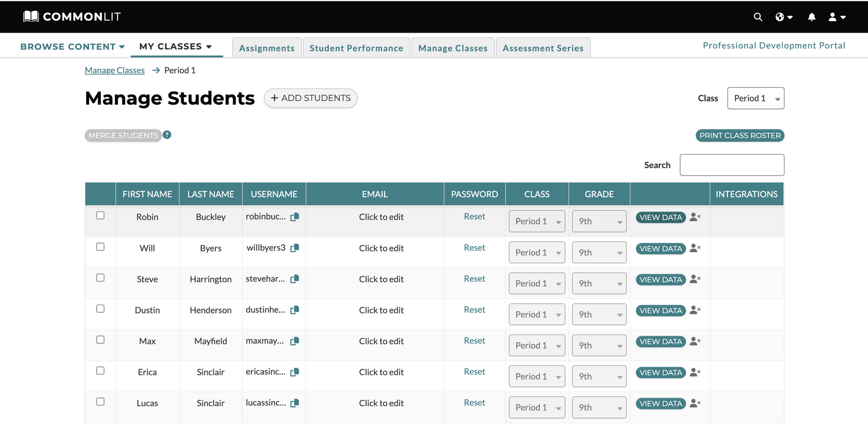Click the Merge Students button
Image resolution: width=868 pixels, height=424 pixels.
pyautogui.click(x=123, y=136)
